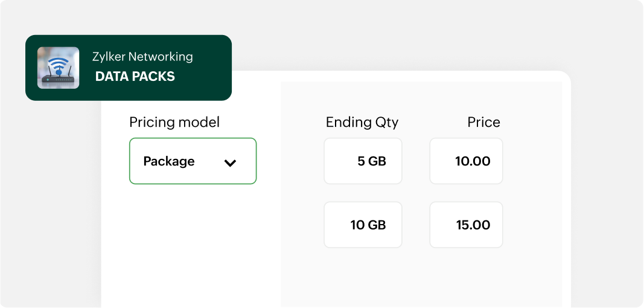Click the 5 GB ending quantity field

click(363, 161)
